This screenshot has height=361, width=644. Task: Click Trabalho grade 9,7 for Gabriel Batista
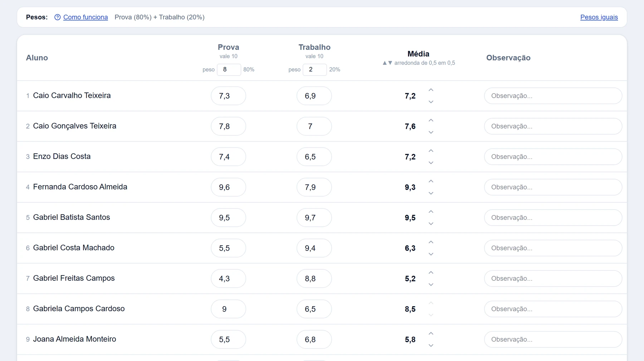(x=314, y=218)
